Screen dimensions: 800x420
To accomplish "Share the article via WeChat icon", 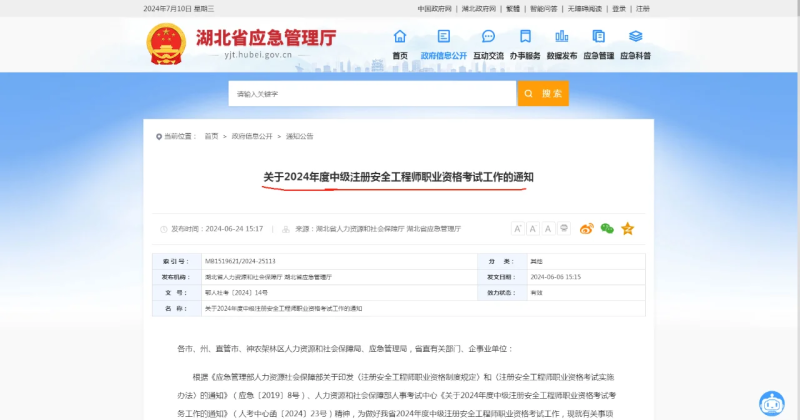I will (x=607, y=229).
